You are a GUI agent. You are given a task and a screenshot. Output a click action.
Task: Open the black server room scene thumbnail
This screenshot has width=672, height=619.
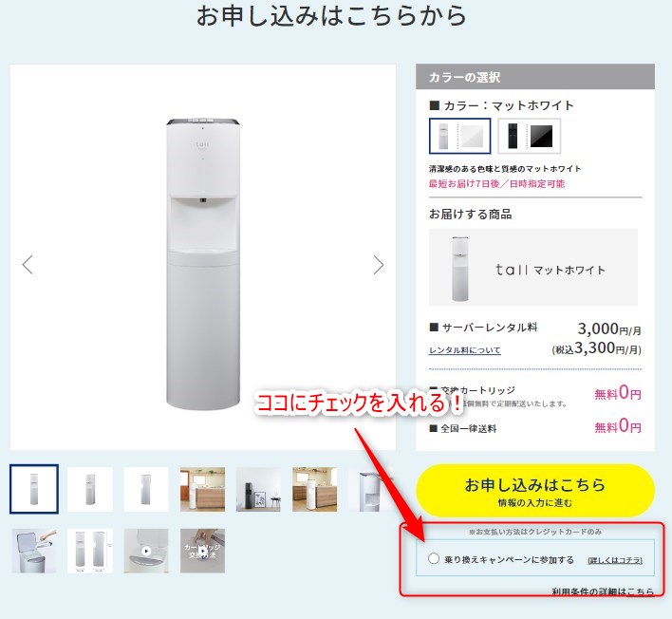(258, 489)
